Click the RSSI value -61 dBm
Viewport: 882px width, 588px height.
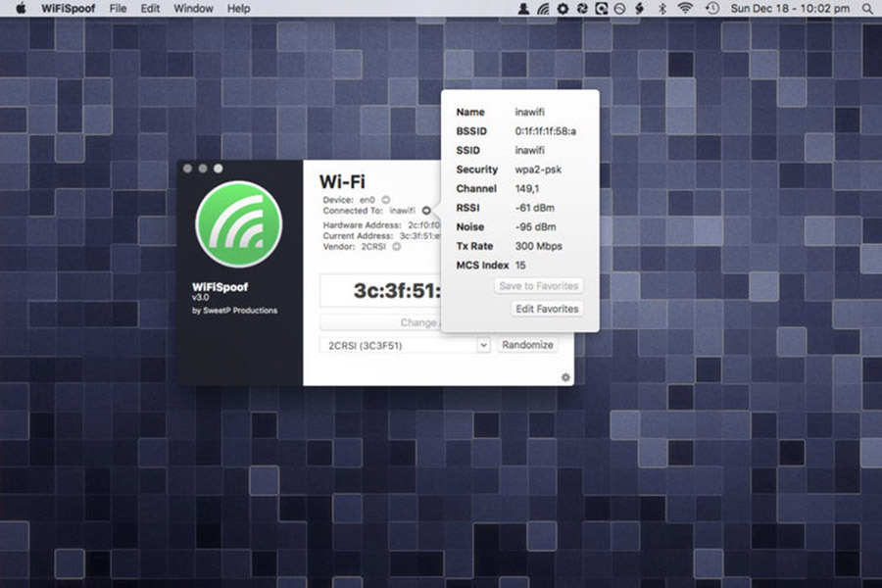click(535, 208)
